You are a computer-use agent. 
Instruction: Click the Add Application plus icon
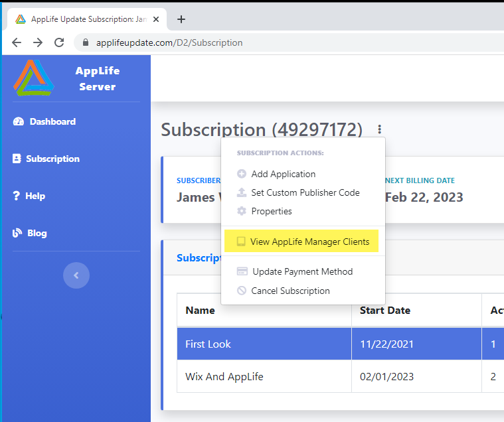click(x=242, y=174)
